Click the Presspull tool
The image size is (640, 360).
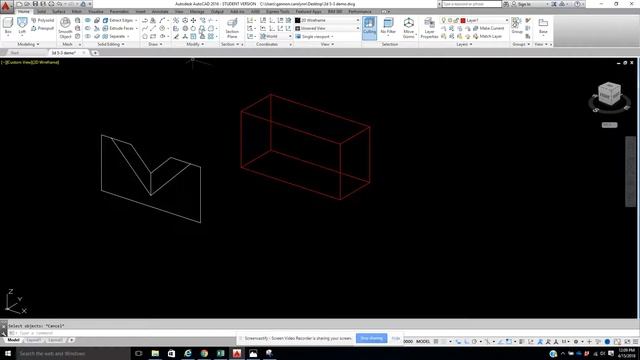pos(43,28)
